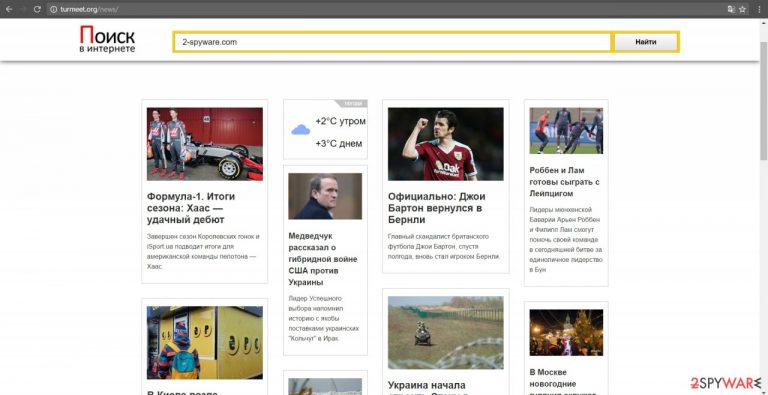The width and height of the screenshot is (768, 395).
Task: Open the Формула-1 Итоги сезона headline
Action: (191, 208)
